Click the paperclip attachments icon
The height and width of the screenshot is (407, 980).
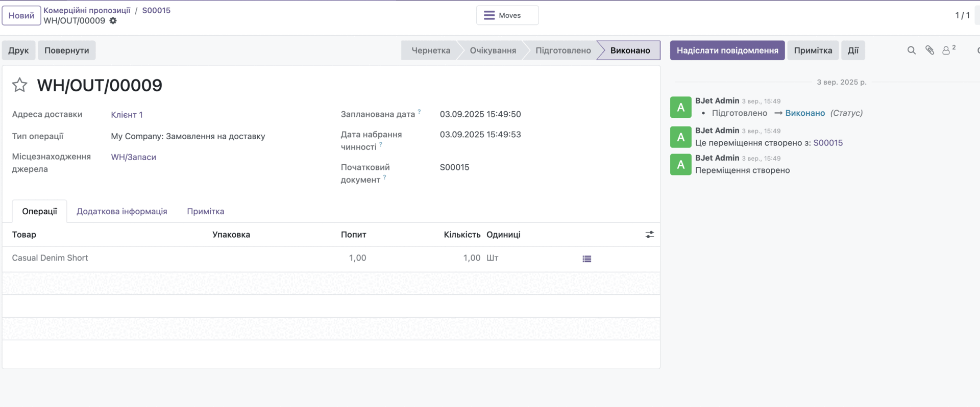click(x=929, y=50)
